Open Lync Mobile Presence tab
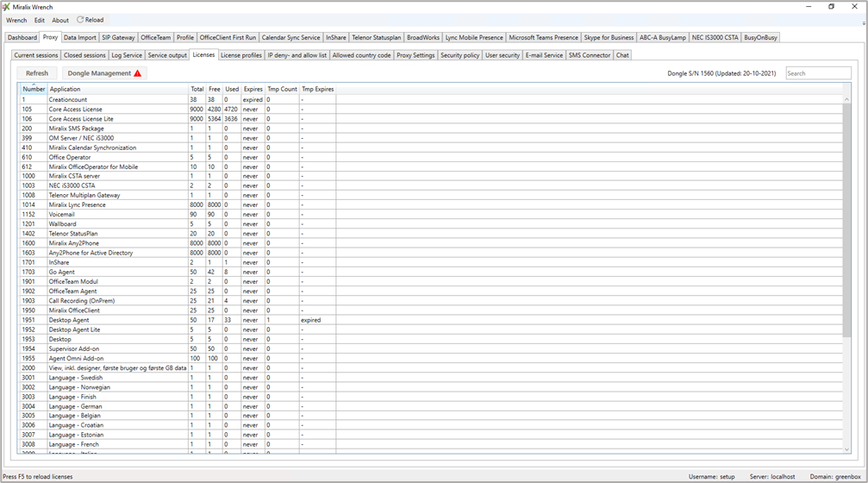The width and height of the screenshot is (868, 483). pos(474,38)
